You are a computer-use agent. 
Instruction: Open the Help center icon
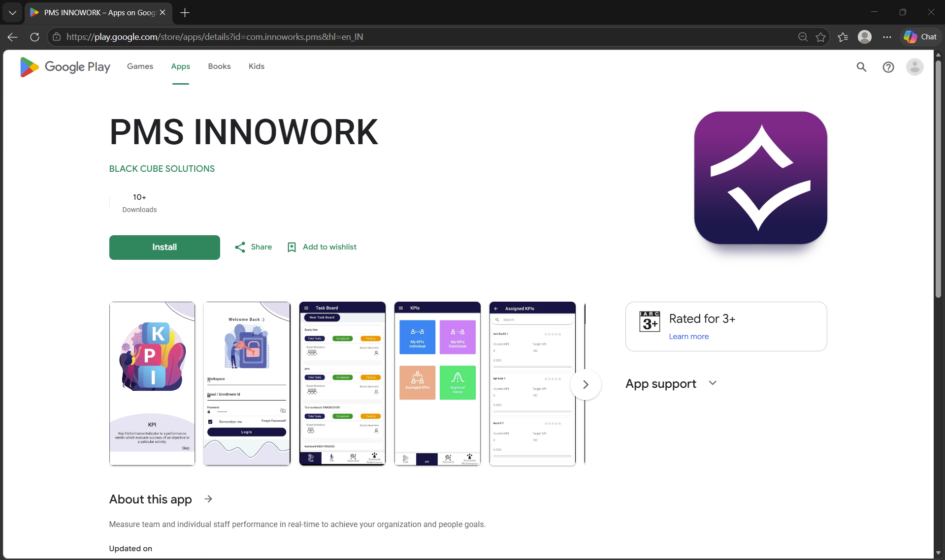click(888, 67)
